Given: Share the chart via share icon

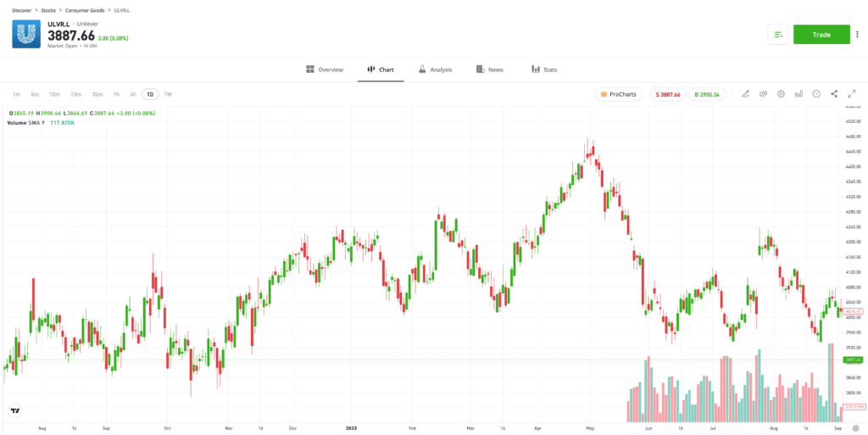Looking at the screenshot, I should click(834, 94).
